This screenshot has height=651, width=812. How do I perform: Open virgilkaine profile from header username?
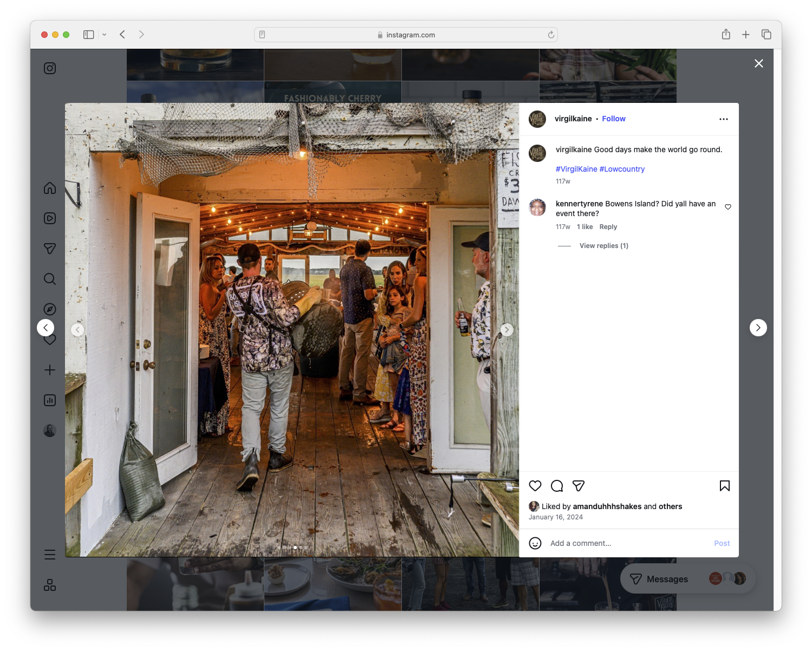tap(573, 119)
